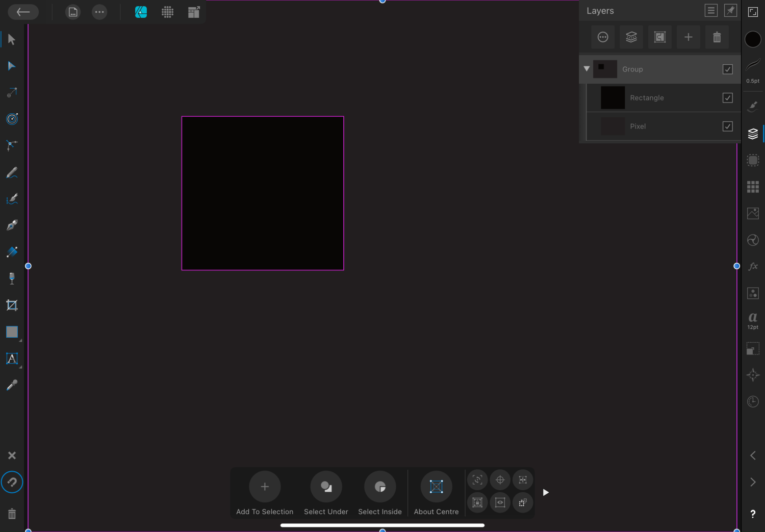Image resolution: width=765 pixels, height=532 pixels.
Task: Switch to the Designer persona
Action: click(x=141, y=12)
